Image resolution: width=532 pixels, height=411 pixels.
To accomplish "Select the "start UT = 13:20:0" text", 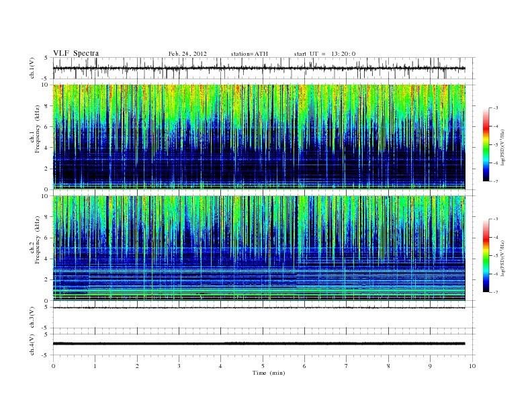I will (x=324, y=54).
